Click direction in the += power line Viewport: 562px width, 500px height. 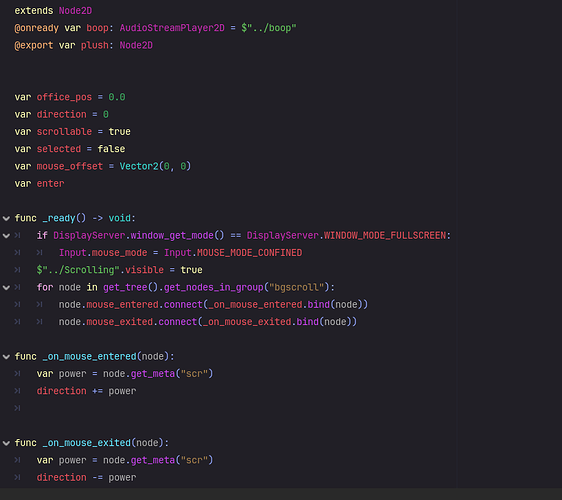click(61, 391)
